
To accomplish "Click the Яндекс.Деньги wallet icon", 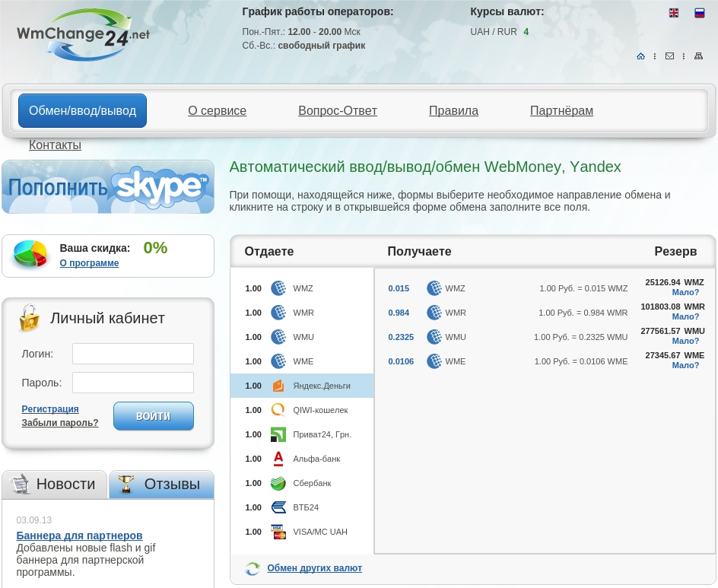I will [278, 386].
